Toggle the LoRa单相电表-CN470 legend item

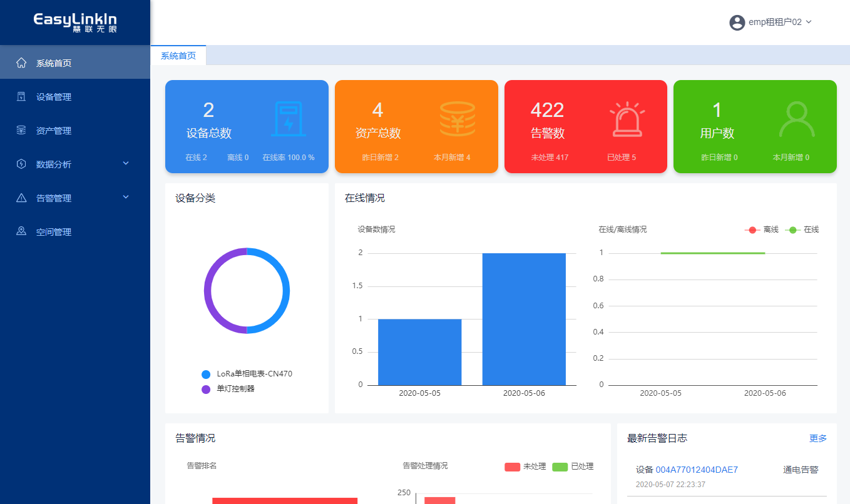(x=247, y=374)
